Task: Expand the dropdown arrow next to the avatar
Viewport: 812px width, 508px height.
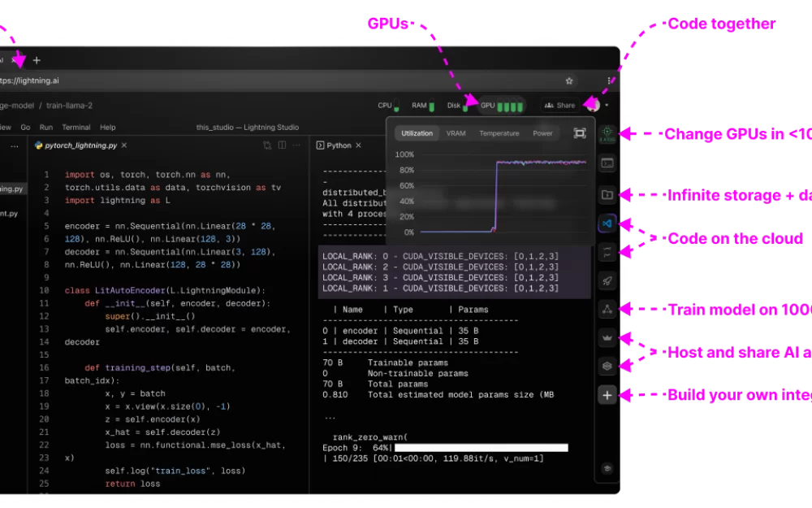Action: coord(607,106)
